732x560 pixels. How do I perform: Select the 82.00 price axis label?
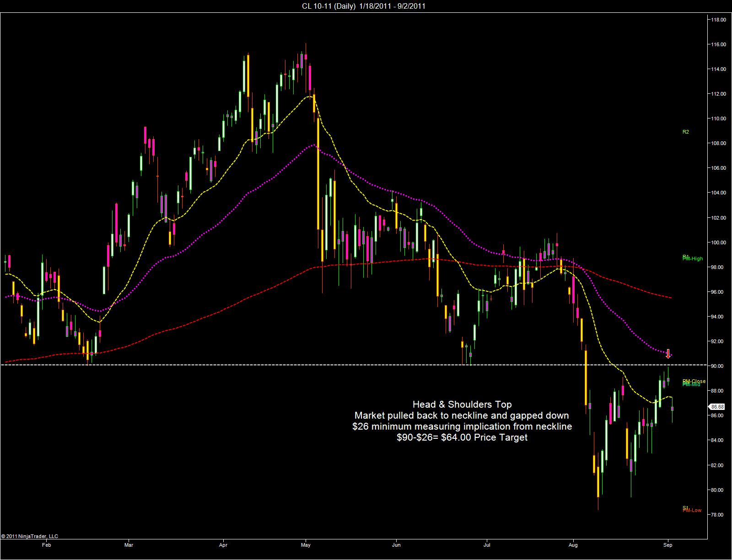point(718,465)
